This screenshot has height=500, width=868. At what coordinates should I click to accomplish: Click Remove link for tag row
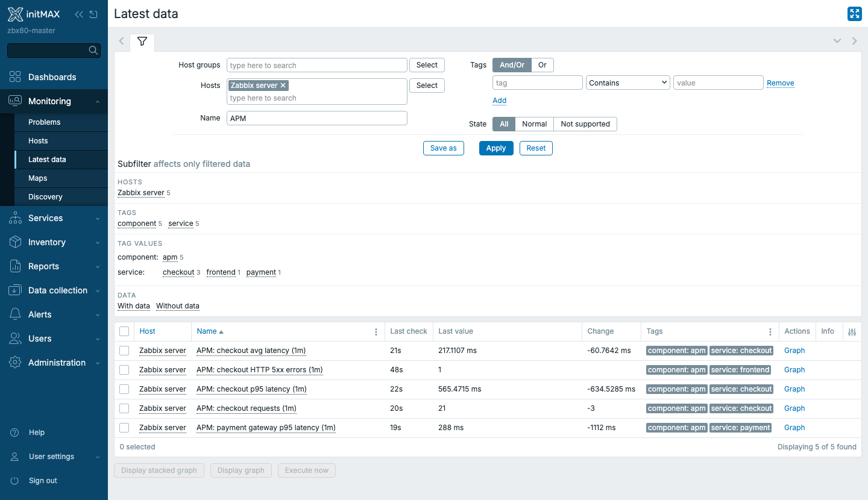pyautogui.click(x=781, y=83)
